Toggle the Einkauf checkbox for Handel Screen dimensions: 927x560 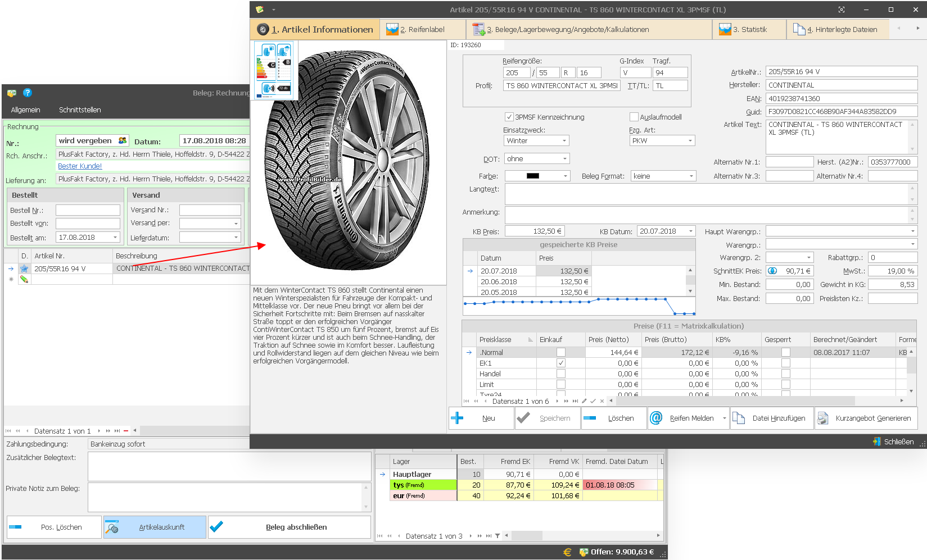tap(560, 374)
